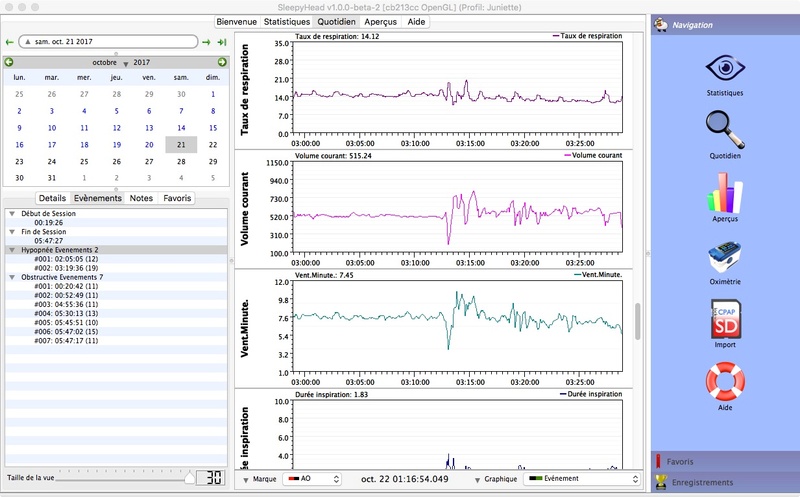Open the octobre month dropdown
This screenshot has width=800, height=497.
[x=110, y=63]
